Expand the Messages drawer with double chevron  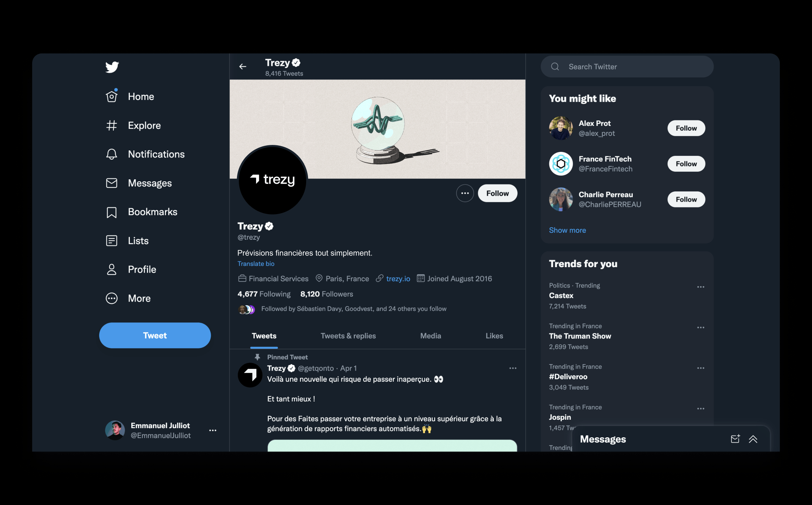pyautogui.click(x=753, y=439)
